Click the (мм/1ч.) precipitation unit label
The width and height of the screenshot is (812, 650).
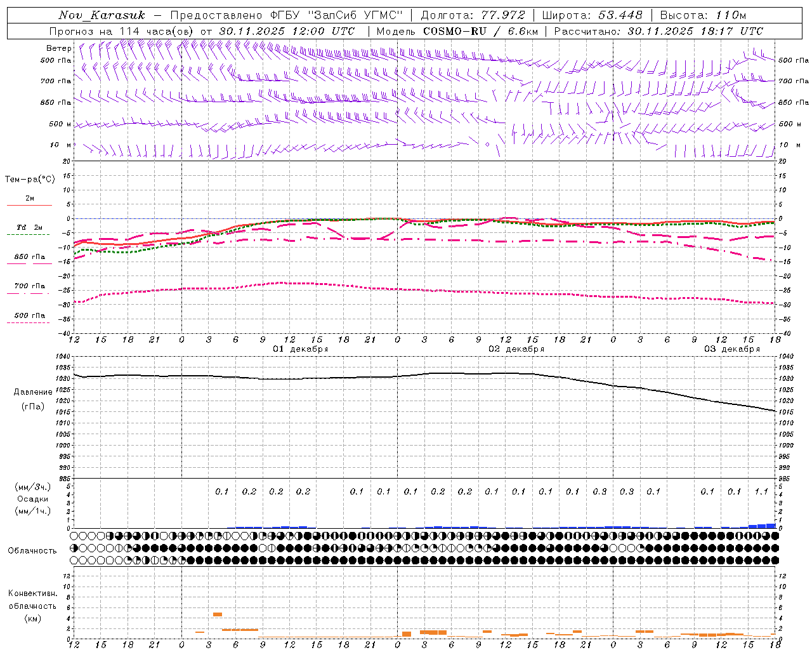pyautogui.click(x=32, y=511)
